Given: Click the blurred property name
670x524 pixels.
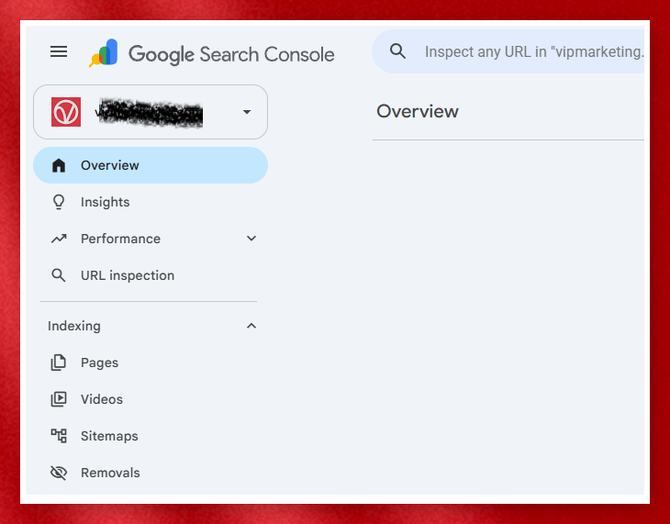Looking at the screenshot, I should click(x=149, y=113).
